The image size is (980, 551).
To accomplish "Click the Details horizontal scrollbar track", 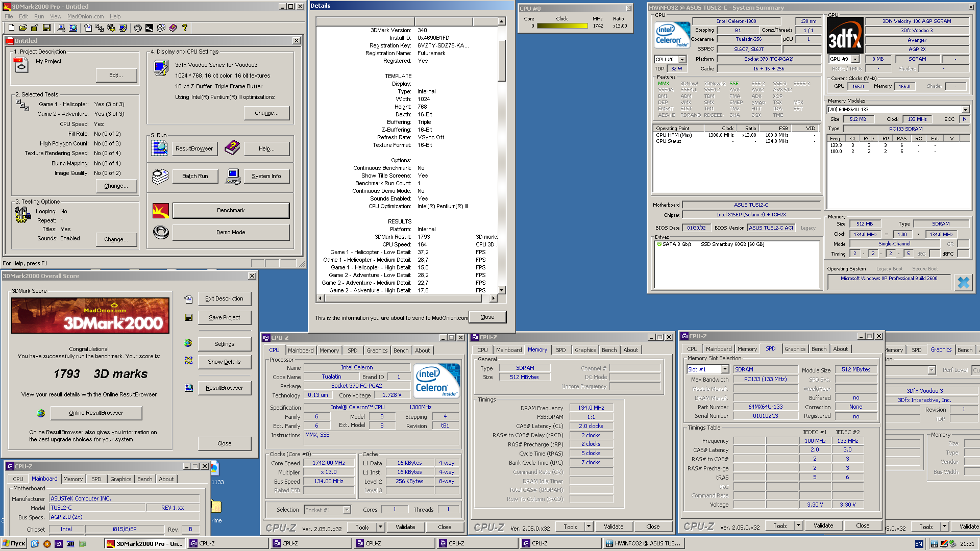I will [407, 298].
